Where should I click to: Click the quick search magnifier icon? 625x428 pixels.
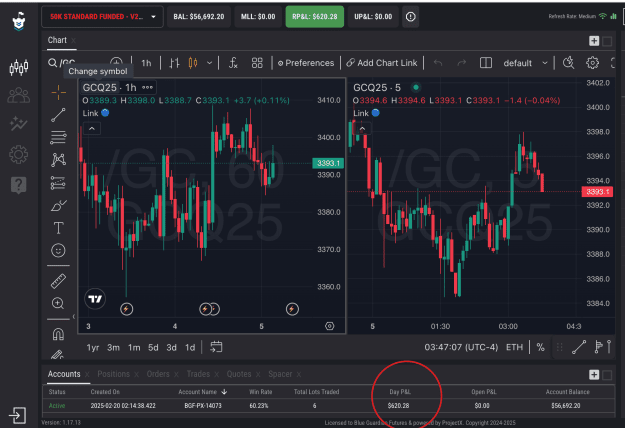[x=568, y=63]
